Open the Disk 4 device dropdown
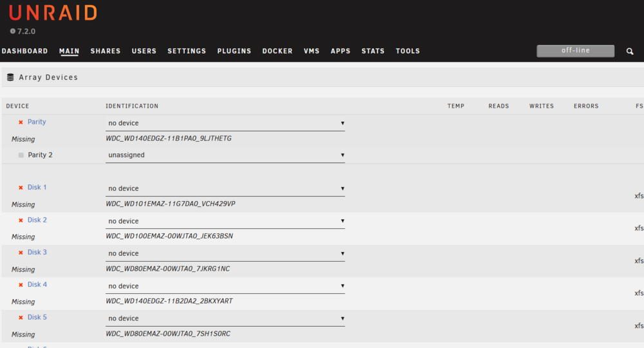Screen dimensions: 644x348 [225, 286]
